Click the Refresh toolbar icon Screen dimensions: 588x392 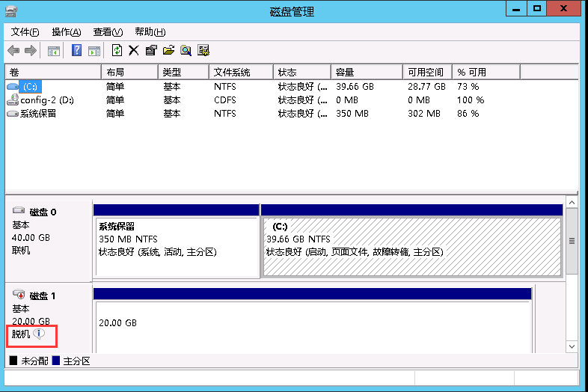tap(117, 51)
